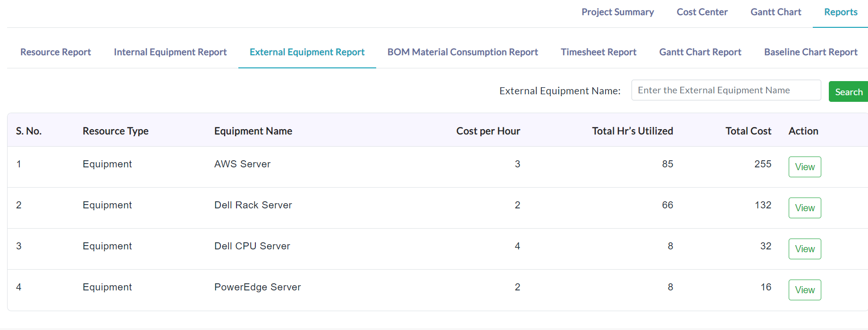The height and width of the screenshot is (330, 868).
Task: Open Baseline Chart Report sub-tab
Action: 811,52
